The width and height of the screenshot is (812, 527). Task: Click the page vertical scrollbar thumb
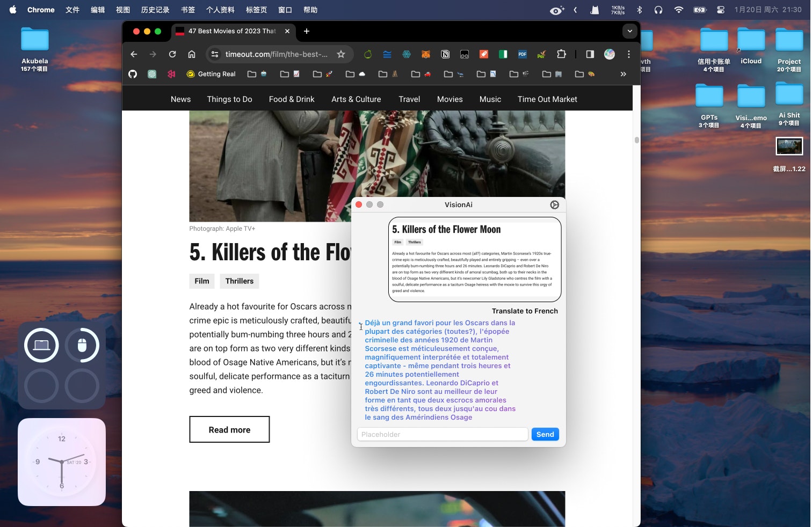click(x=636, y=140)
